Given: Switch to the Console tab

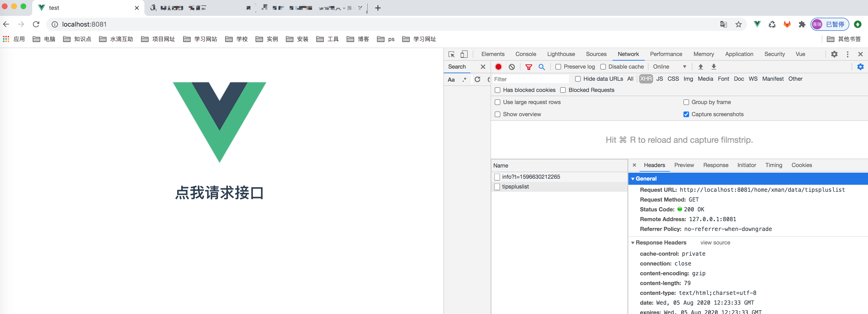Looking at the screenshot, I should 525,54.
